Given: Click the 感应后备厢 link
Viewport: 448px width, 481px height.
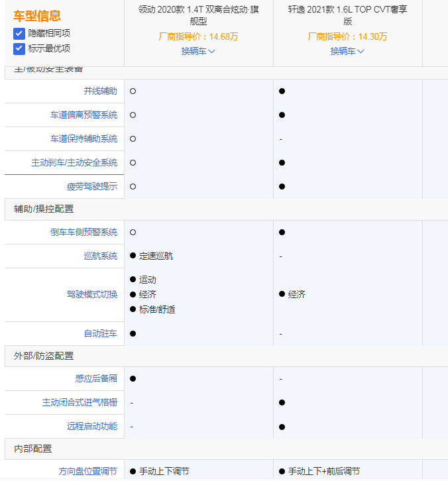Looking at the screenshot, I should pyautogui.click(x=96, y=378).
